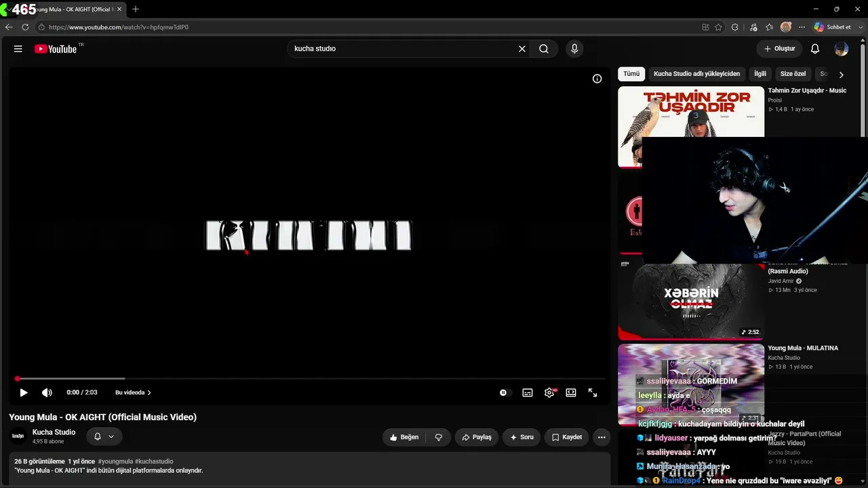Screen dimensions: 868x488
Task: Open the Copilot 'Sohbet et' button
Action: pos(833,27)
